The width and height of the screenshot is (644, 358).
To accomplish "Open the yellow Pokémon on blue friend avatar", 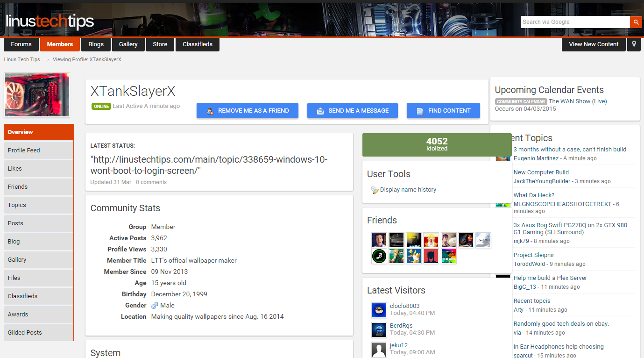I will (x=414, y=256).
